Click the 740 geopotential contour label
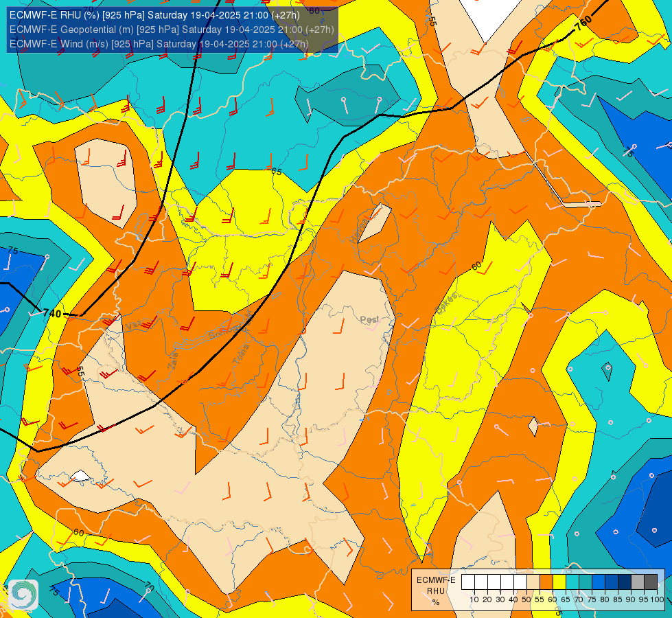This screenshot has height=618, width=672. tap(52, 314)
